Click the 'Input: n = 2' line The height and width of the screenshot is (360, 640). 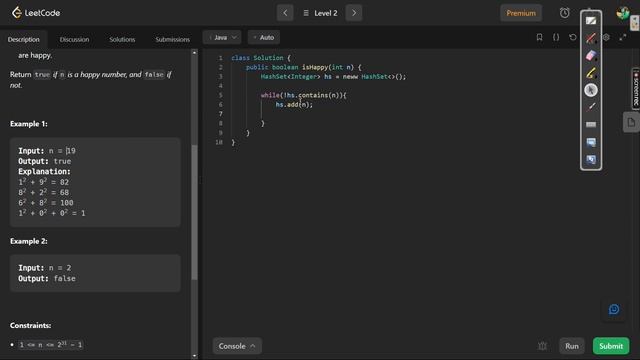point(44,268)
